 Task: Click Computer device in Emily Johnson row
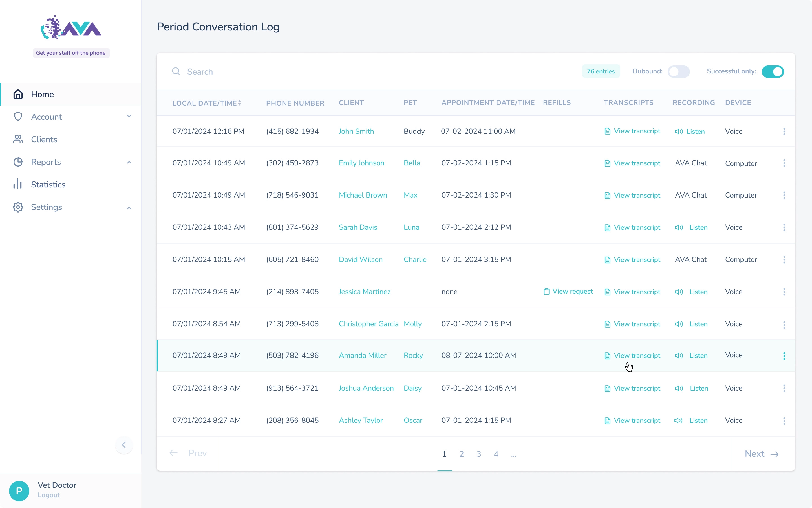pyautogui.click(x=741, y=164)
